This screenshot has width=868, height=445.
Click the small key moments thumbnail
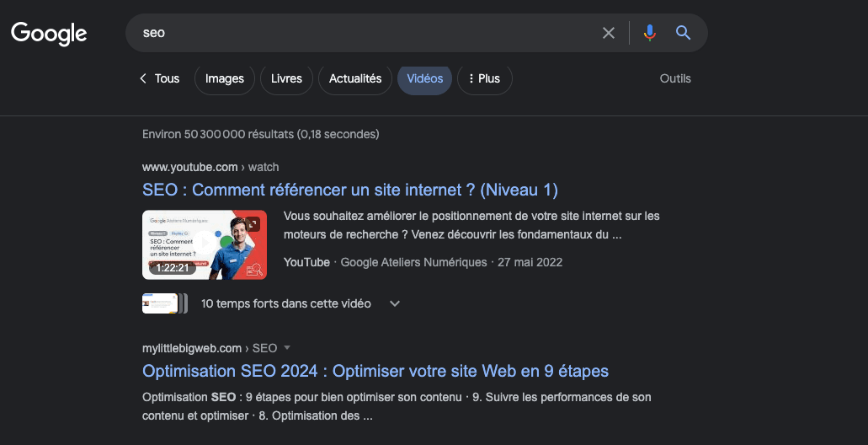pos(164,303)
